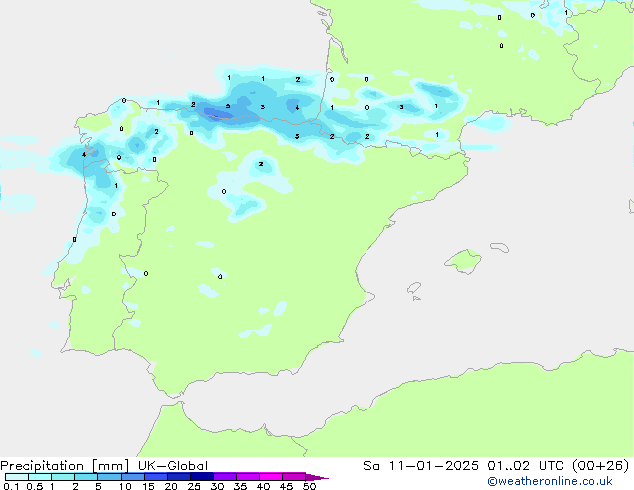Click the 15–20 mm blue legend box
This screenshot has width=634, height=490.
[156, 477]
